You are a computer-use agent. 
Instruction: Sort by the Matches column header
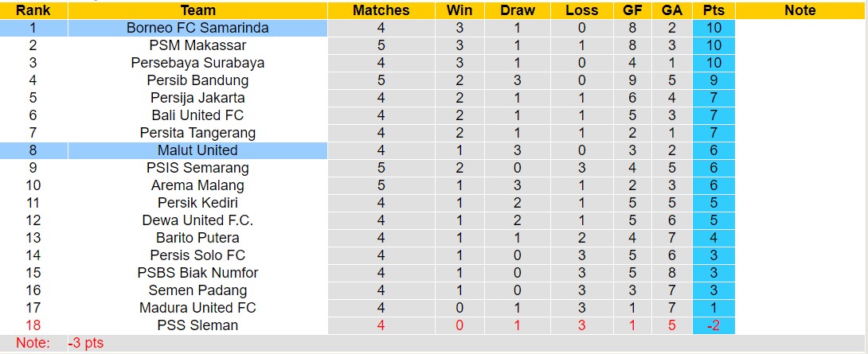[381, 10]
